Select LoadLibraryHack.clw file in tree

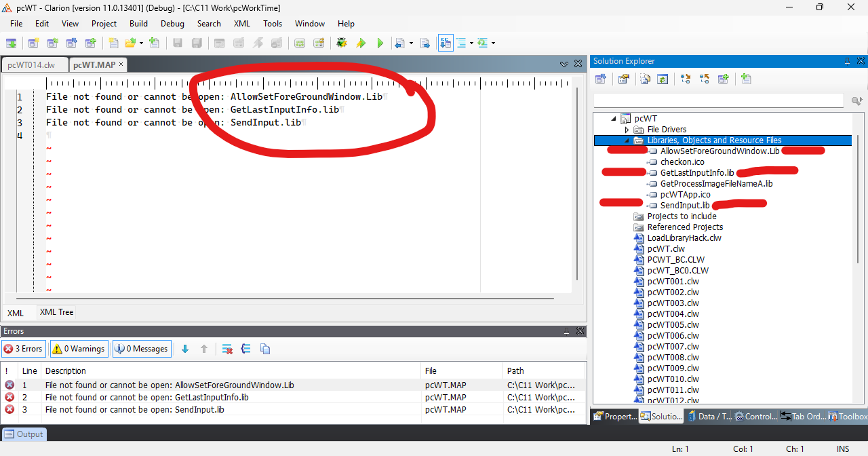point(684,237)
